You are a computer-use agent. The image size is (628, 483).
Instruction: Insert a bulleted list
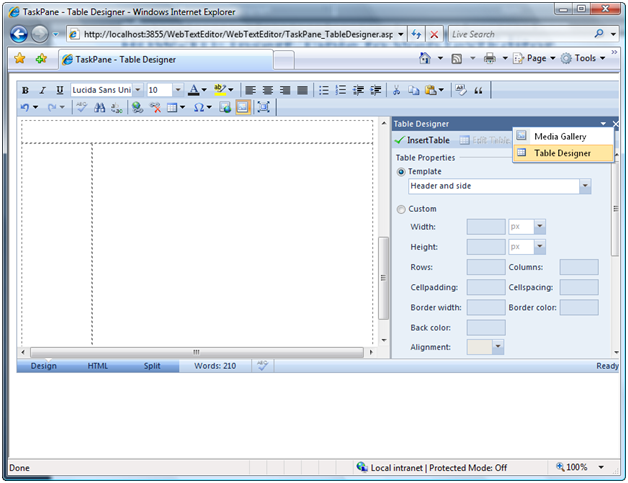coord(324,90)
